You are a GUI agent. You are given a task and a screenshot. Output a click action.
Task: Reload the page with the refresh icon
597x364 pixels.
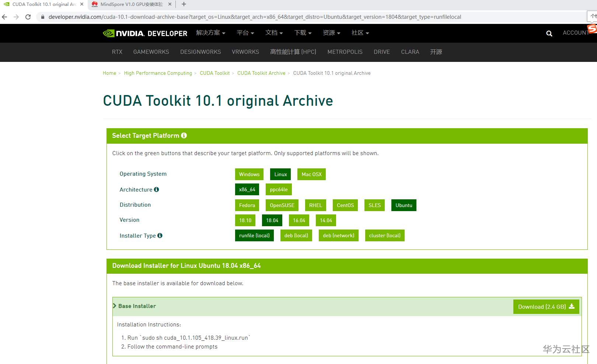(28, 17)
